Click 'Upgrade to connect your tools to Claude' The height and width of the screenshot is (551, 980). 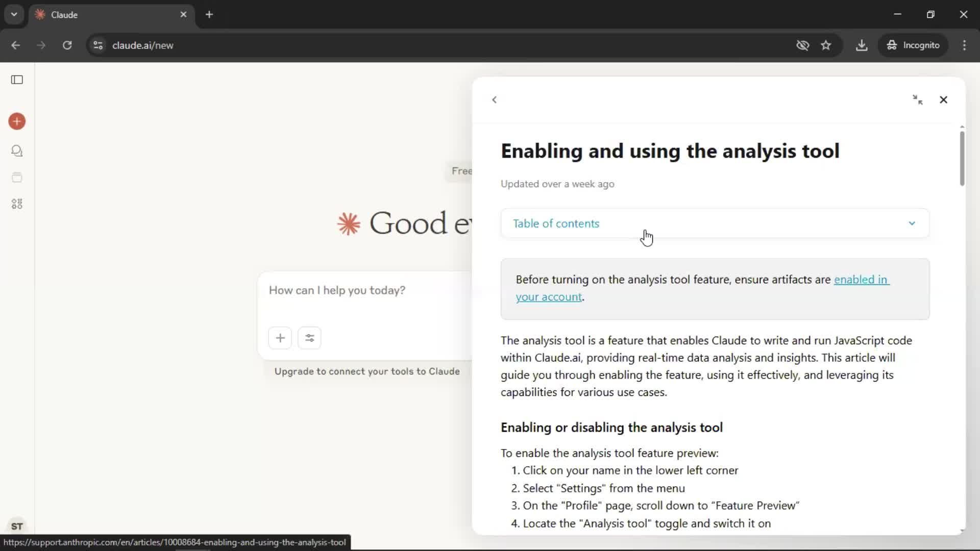[367, 371]
